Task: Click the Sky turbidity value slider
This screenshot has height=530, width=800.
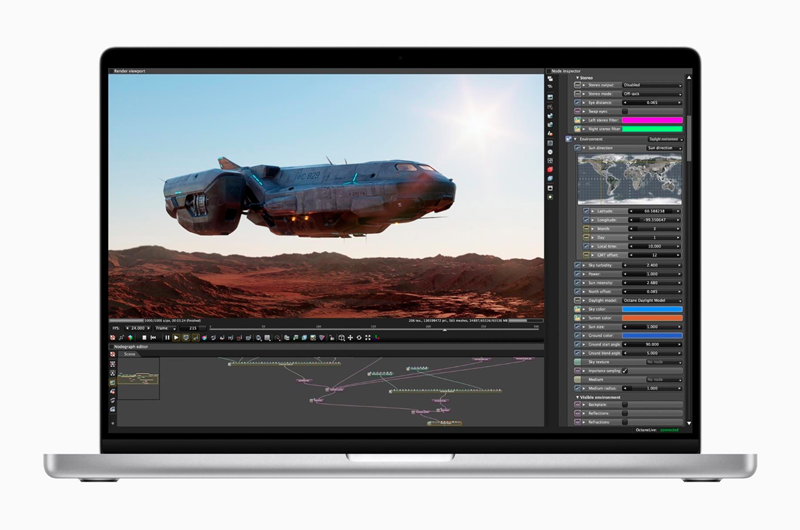Action: (x=652, y=265)
